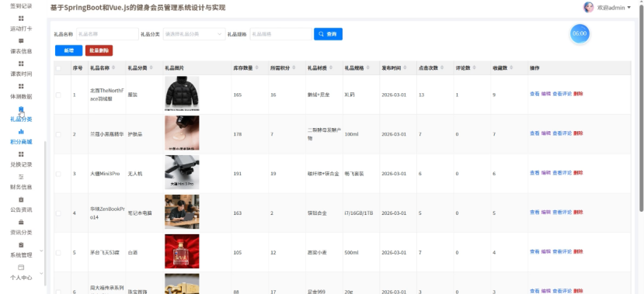Viewport: 644px width, 294px height.
Task: Click 查看评论 for 大疆Mini3Pro row
Action: 562,173
